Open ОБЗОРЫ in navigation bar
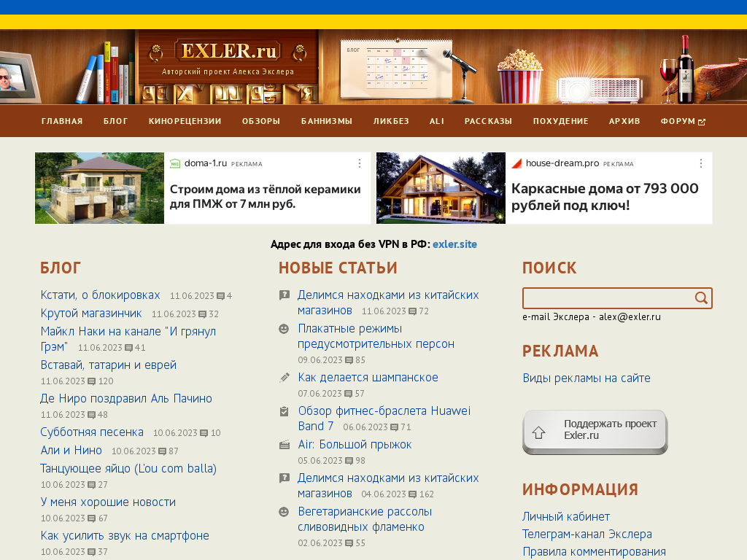The width and height of the screenshot is (747, 560). click(x=261, y=122)
